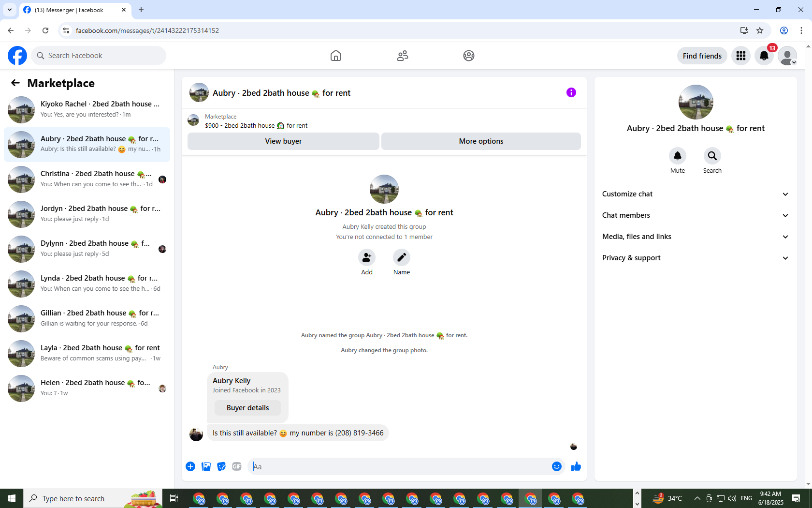Open a new browser tab

[x=141, y=10]
